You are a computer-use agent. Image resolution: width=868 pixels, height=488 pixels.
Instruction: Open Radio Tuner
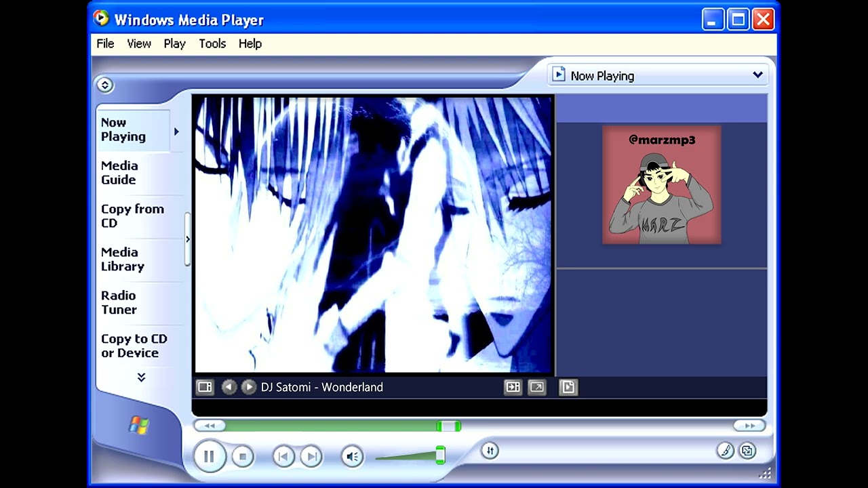point(119,303)
